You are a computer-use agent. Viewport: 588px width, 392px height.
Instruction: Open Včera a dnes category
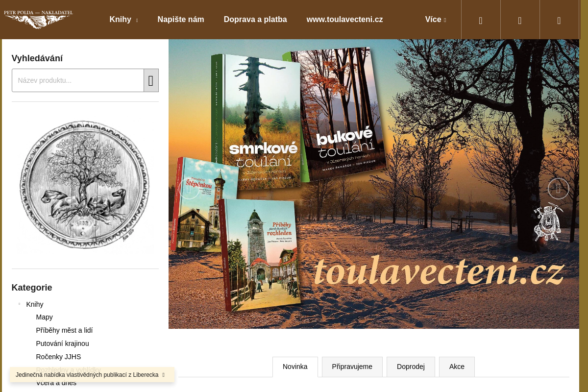[x=56, y=383]
